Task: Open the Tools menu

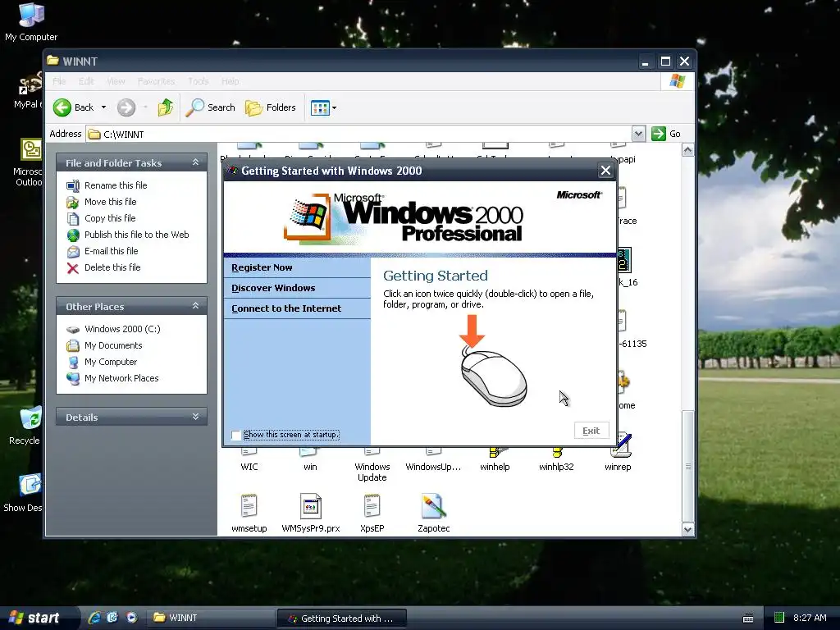Action: (199, 81)
